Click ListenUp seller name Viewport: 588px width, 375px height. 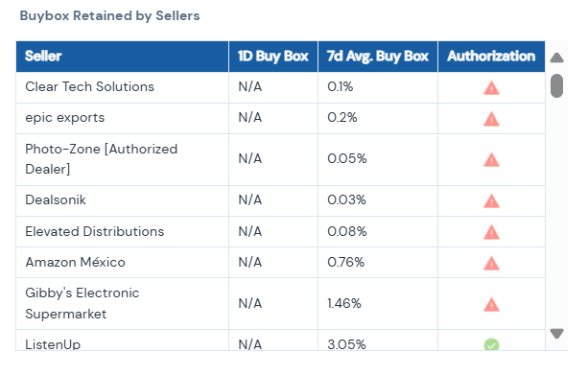(53, 344)
